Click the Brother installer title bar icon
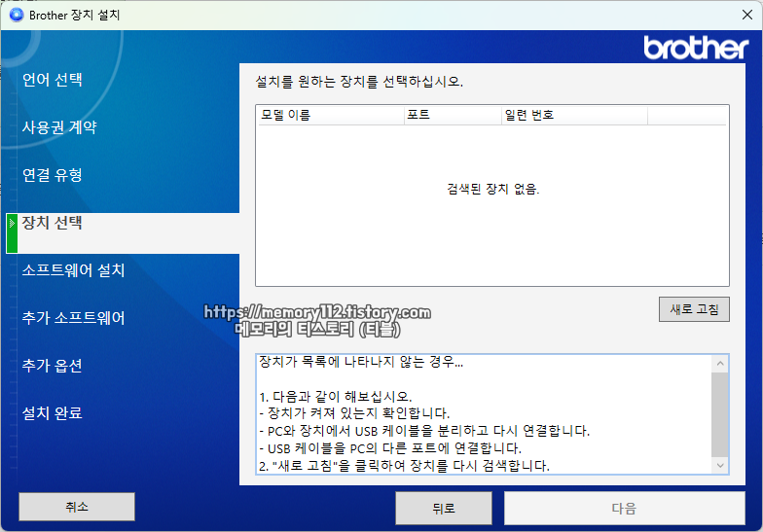763x532 pixels. click(x=16, y=16)
